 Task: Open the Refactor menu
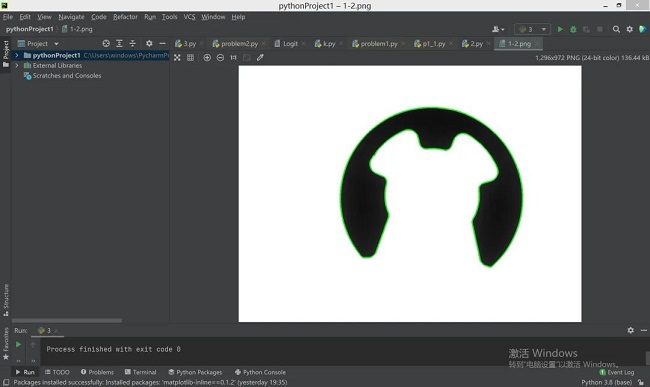[125, 17]
